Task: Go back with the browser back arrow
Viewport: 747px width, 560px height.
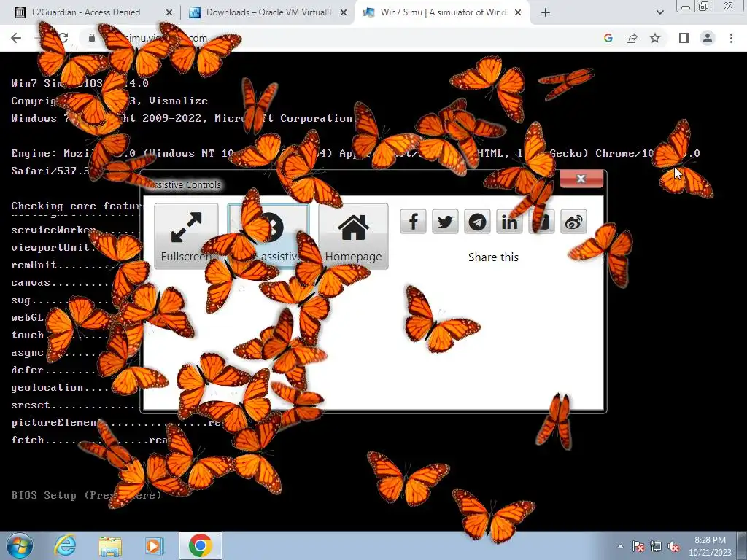Action: coord(16,38)
